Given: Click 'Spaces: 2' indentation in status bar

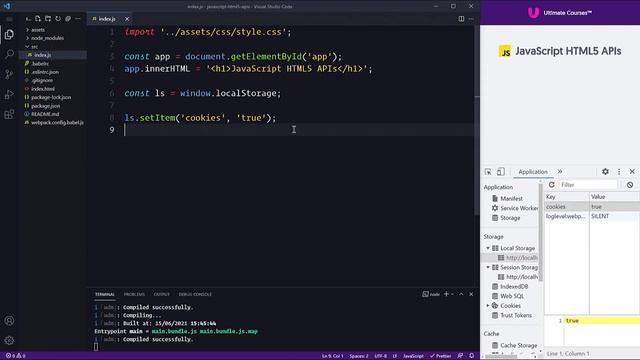Looking at the screenshot, I should pos(359,356).
